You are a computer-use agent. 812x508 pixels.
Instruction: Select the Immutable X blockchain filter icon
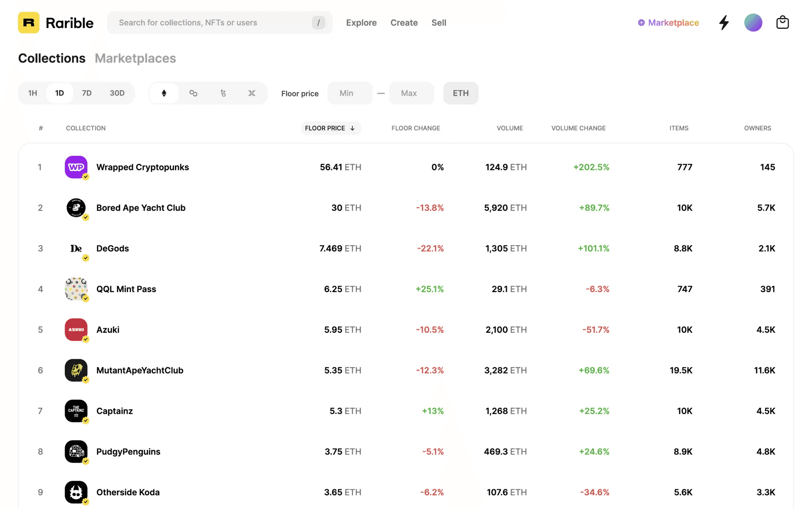[252, 93]
